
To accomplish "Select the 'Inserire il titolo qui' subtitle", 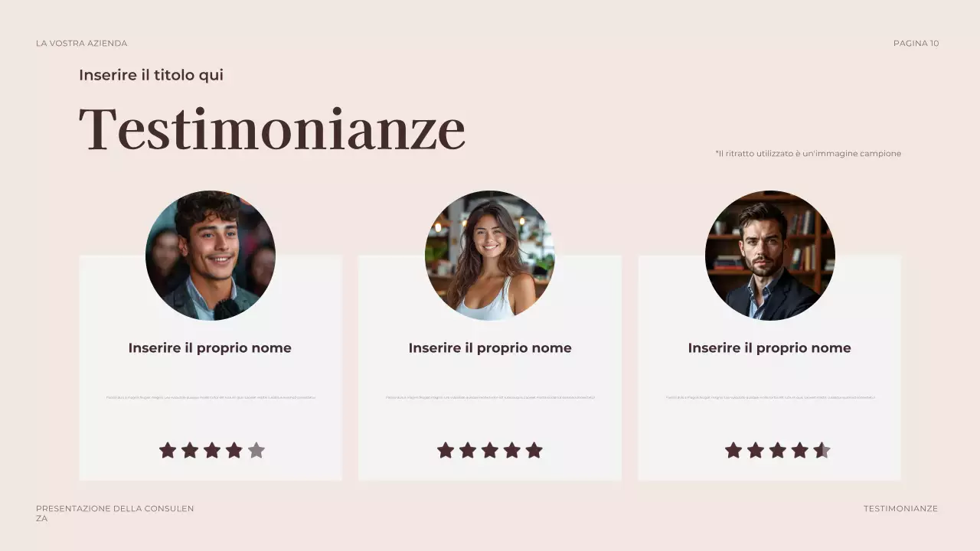I will click(x=152, y=75).
